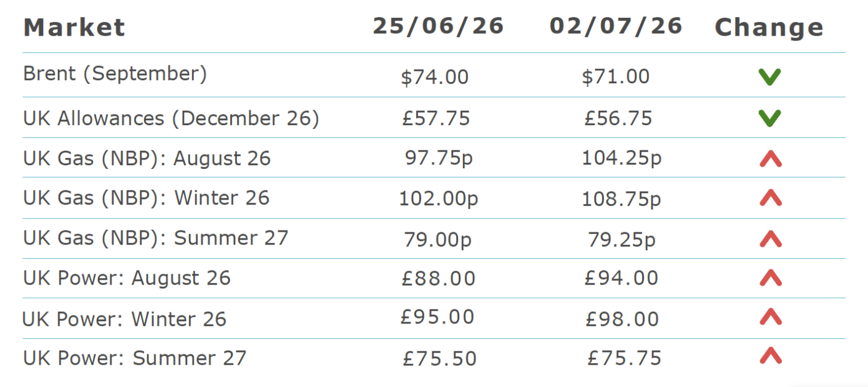Click red up arrow for Power Winter 26
The height and width of the screenshot is (387, 868).
770,317
